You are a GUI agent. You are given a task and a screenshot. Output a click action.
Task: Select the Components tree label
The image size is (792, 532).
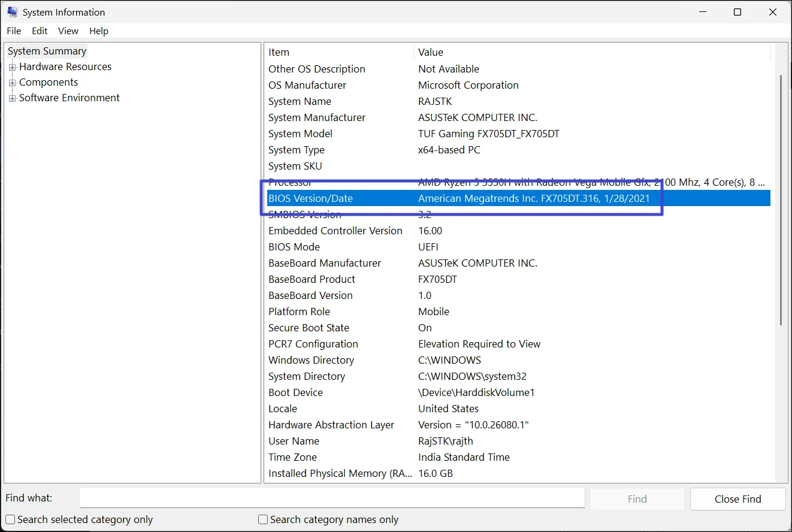tap(49, 82)
